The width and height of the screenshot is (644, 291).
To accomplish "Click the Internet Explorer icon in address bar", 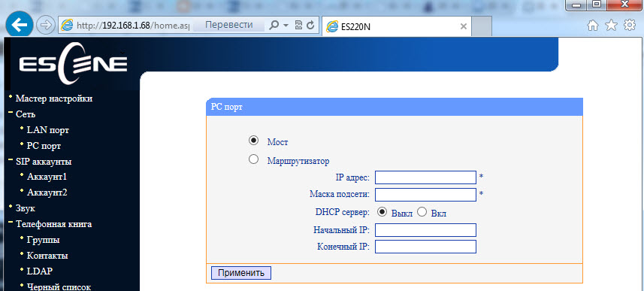I will [x=67, y=26].
